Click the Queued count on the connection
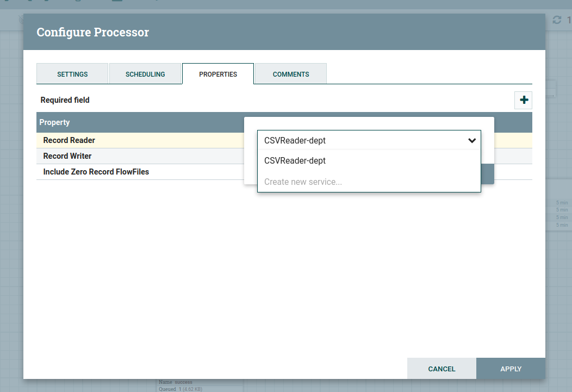 (179, 389)
